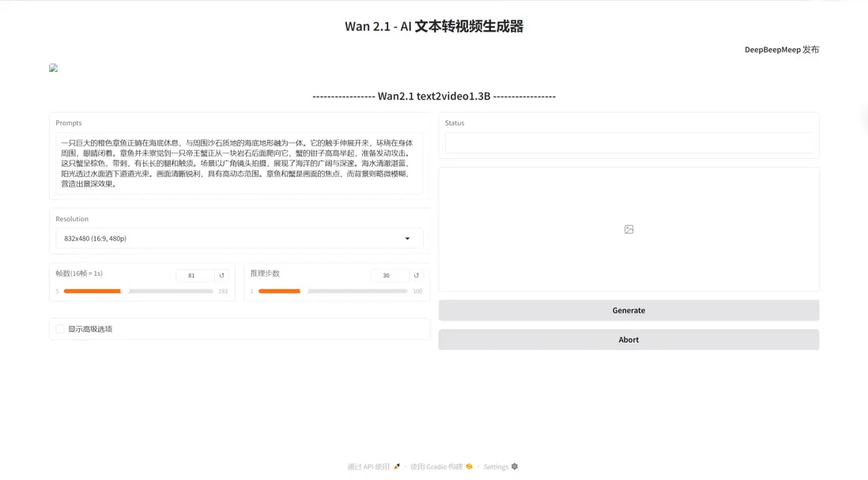Click the Prompts text area
Image resolution: width=868 pixels, height=480 pixels.
[240, 163]
